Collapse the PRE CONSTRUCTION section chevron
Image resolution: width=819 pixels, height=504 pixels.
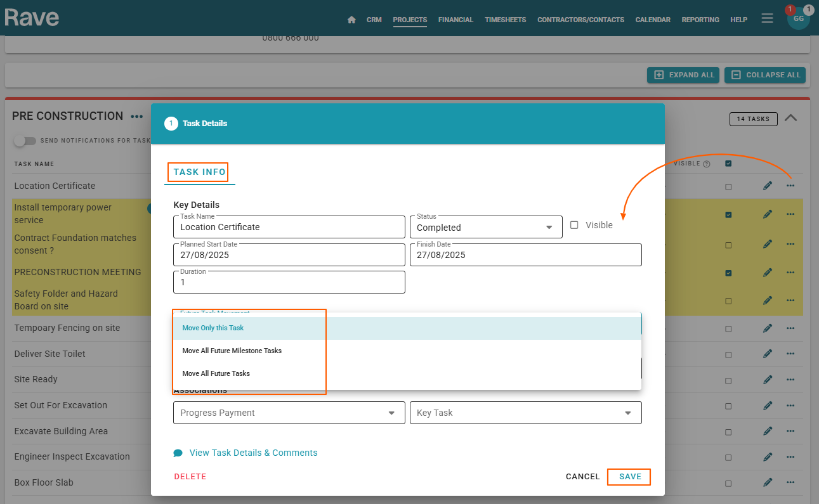790,118
